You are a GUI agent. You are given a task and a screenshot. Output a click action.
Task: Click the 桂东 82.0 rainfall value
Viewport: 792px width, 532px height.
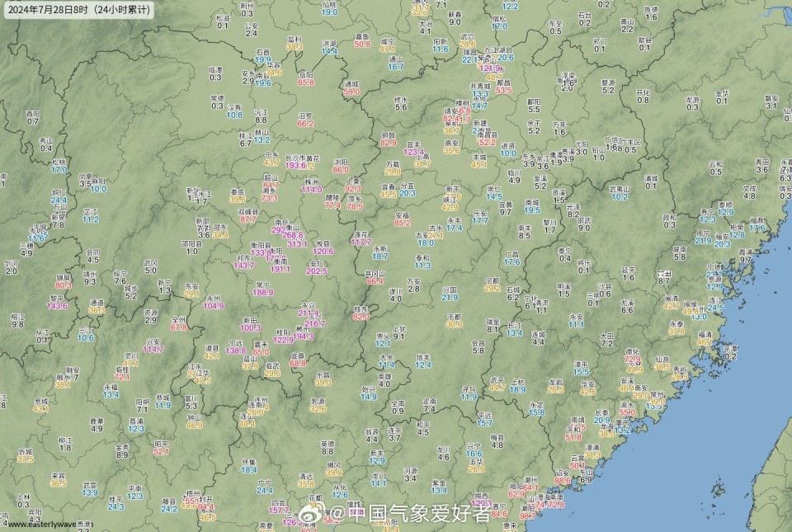tap(361, 313)
